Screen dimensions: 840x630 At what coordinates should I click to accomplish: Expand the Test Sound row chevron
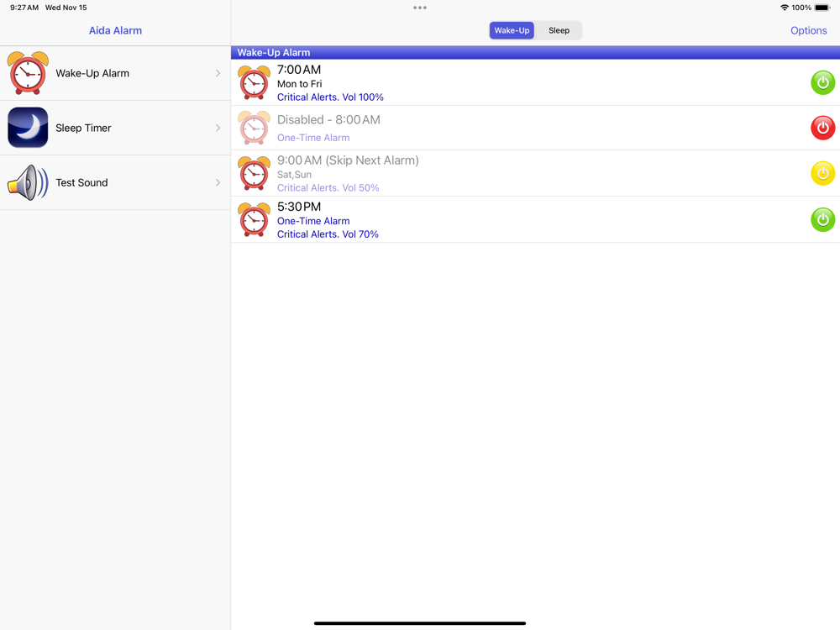(218, 182)
